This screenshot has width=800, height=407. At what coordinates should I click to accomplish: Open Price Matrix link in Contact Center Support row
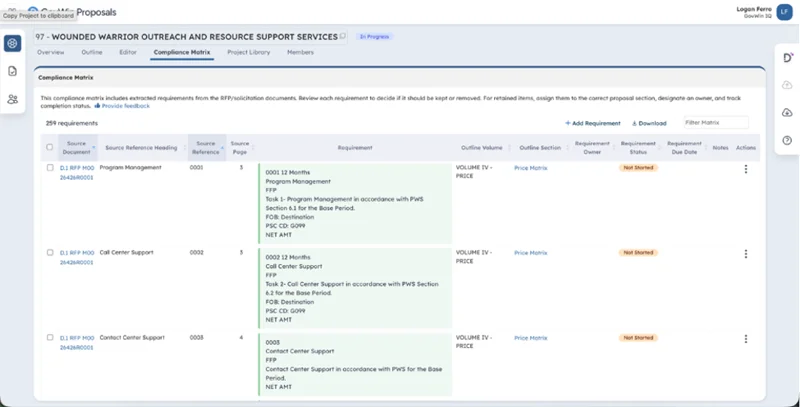click(x=531, y=338)
